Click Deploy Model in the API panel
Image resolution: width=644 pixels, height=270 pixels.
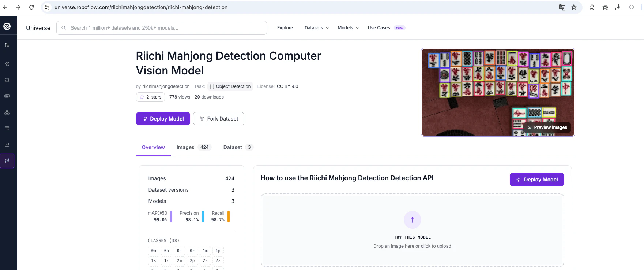(x=537, y=180)
